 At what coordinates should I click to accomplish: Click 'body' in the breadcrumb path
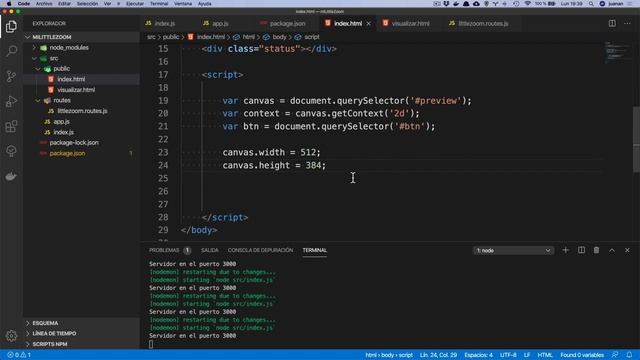[279, 37]
